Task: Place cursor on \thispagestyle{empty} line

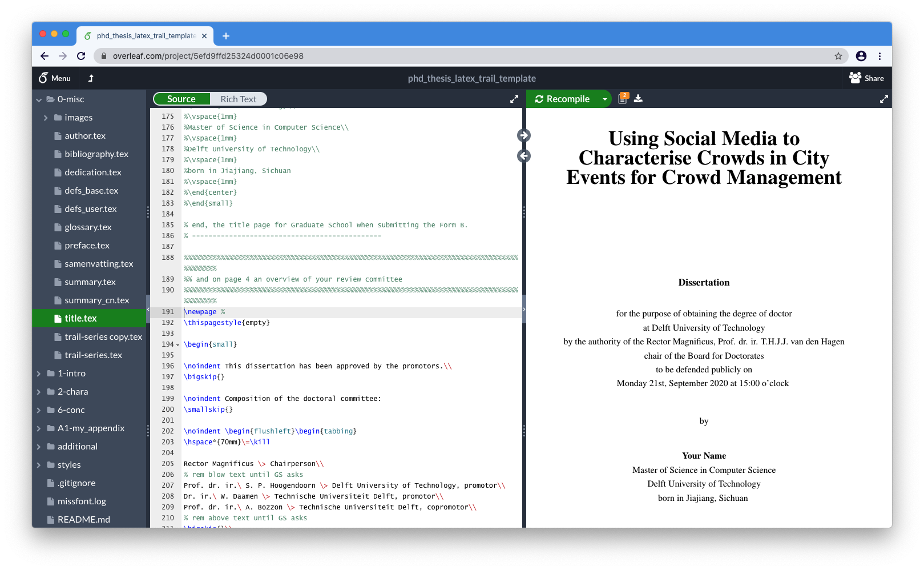Action: pyautogui.click(x=227, y=323)
